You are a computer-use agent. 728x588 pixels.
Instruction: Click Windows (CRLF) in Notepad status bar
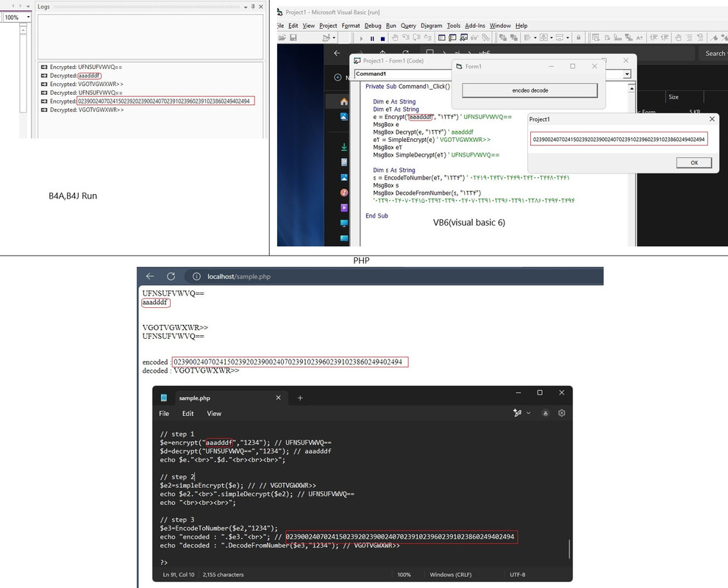pos(450,575)
